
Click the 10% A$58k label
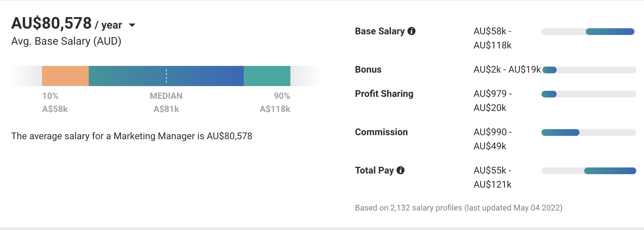[55, 103]
